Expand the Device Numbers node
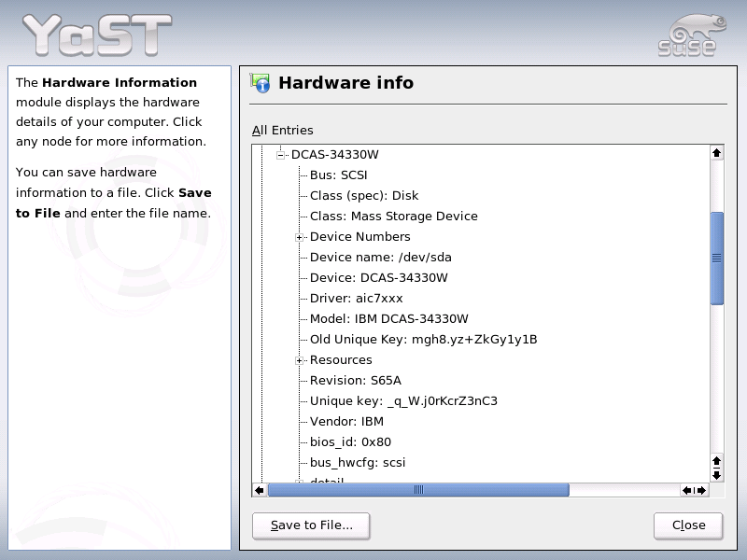The height and width of the screenshot is (560, 747). [299, 237]
